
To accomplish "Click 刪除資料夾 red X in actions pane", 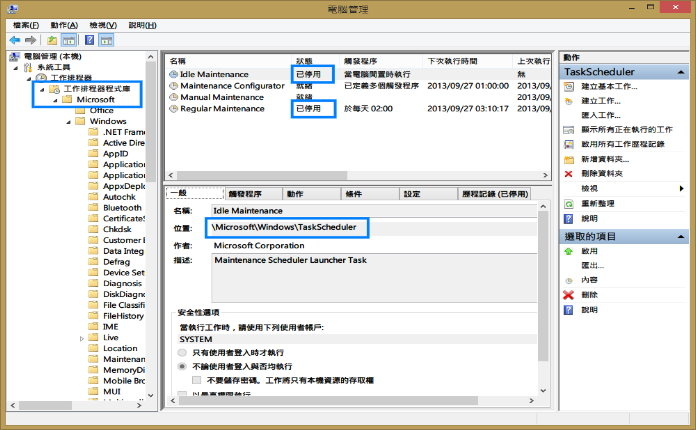I will click(568, 174).
